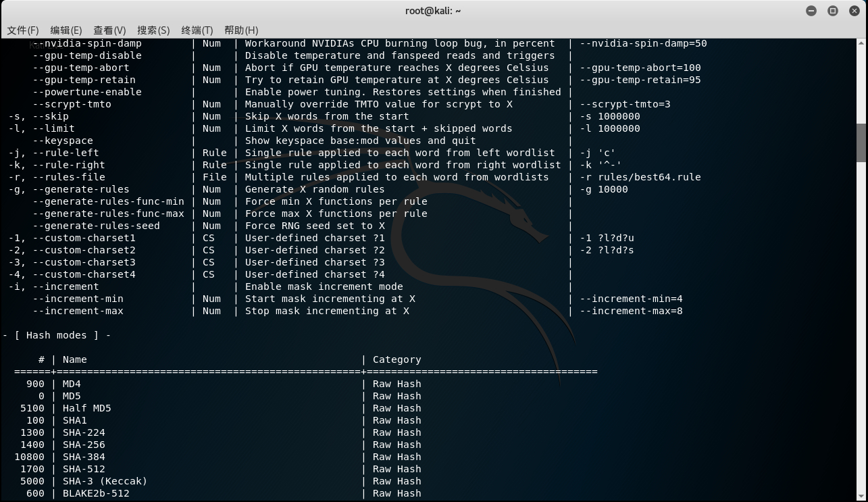868x502 pixels.
Task: Click the Category column header
Action: coord(397,359)
